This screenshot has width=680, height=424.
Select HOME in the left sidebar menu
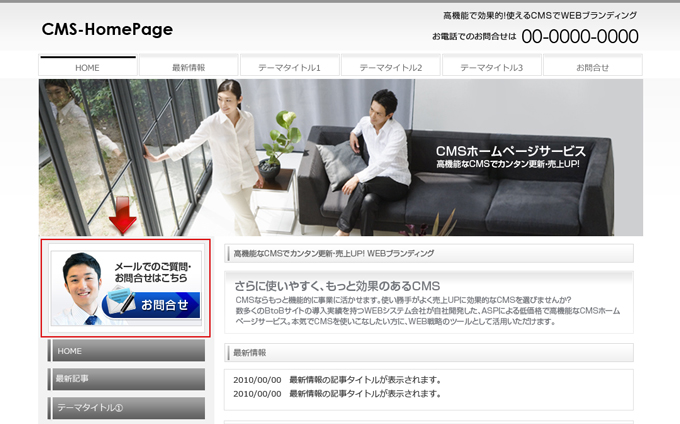[x=126, y=351]
